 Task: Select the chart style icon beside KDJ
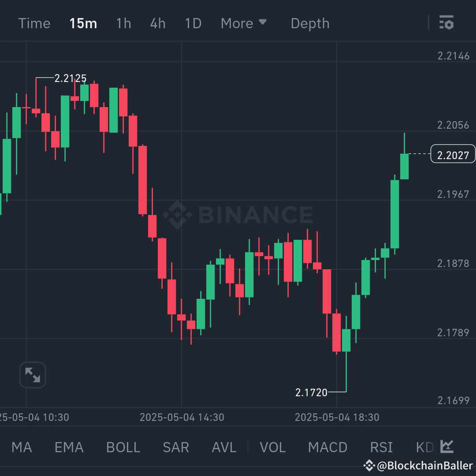pyautogui.click(x=447, y=446)
